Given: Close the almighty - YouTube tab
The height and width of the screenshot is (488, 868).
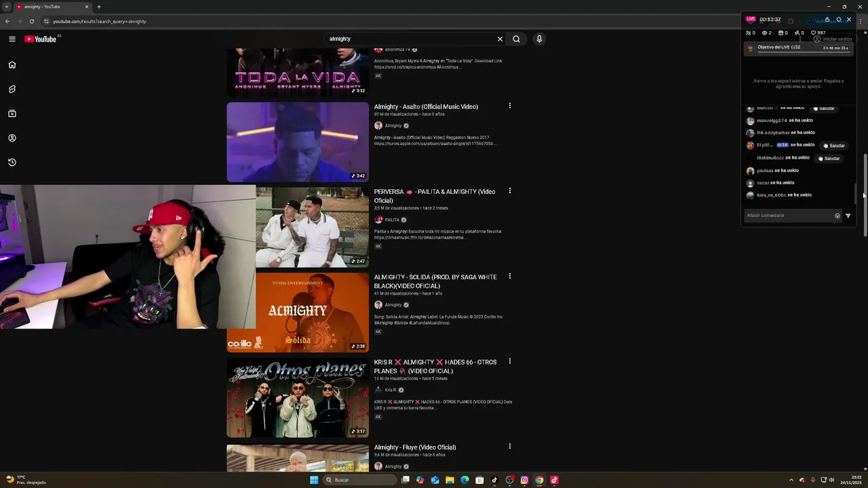Looking at the screenshot, I should point(87,7).
